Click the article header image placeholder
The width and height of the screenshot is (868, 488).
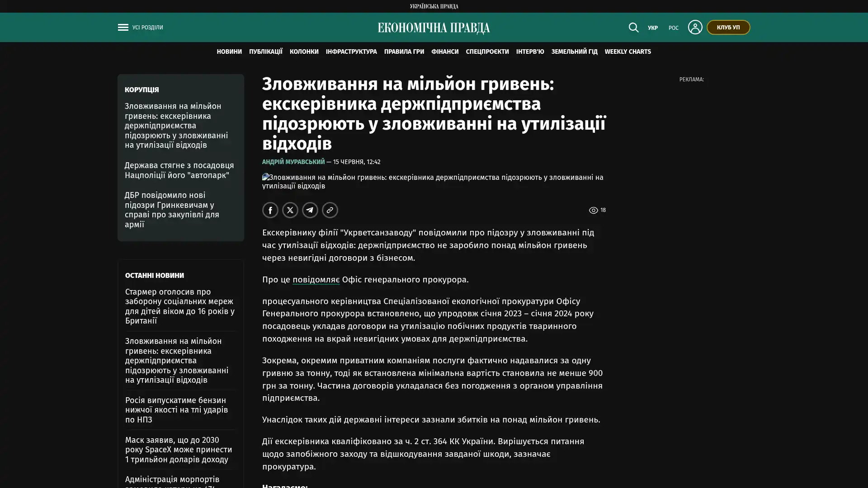[434, 182]
